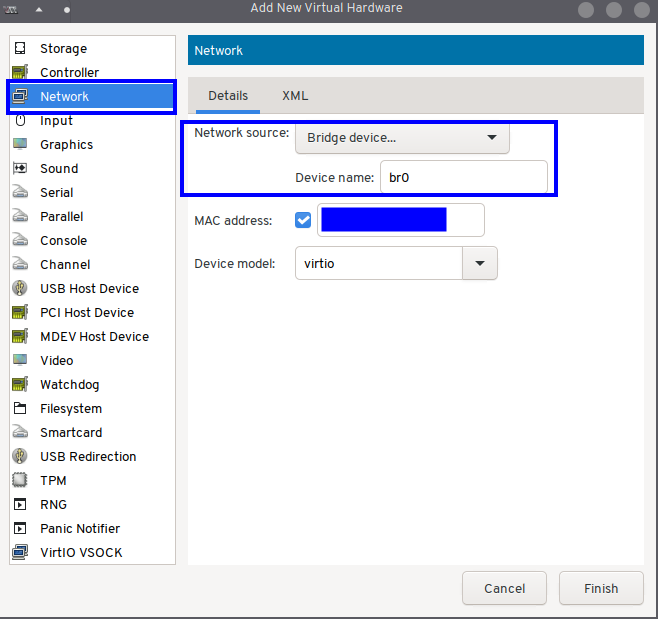Expand the Device model dropdown arrow
Screen dimensions: 658x619
480,264
